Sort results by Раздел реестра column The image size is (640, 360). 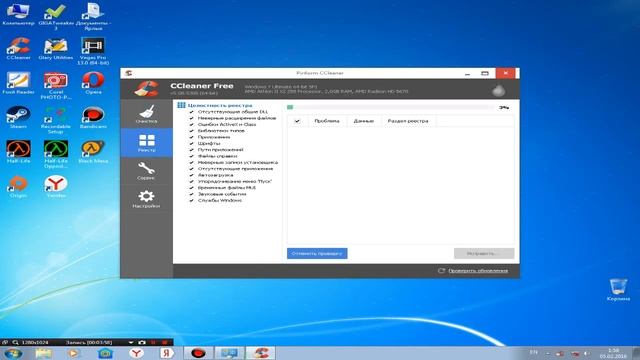(408, 121)
